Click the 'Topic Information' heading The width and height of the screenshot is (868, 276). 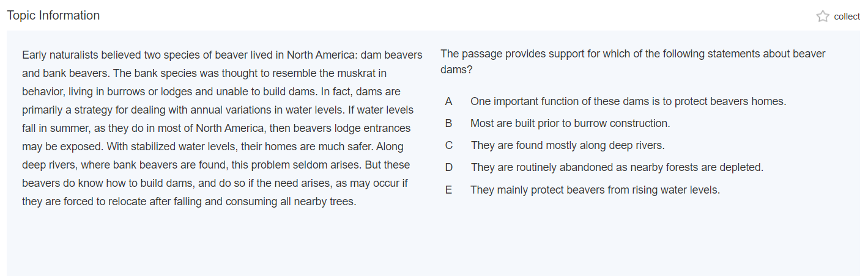pyautogui.click(x=53, y=16)
